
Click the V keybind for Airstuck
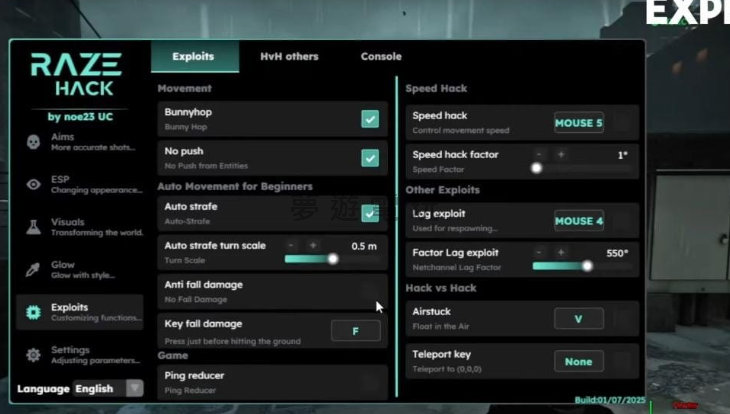click(x=579, y=318)
